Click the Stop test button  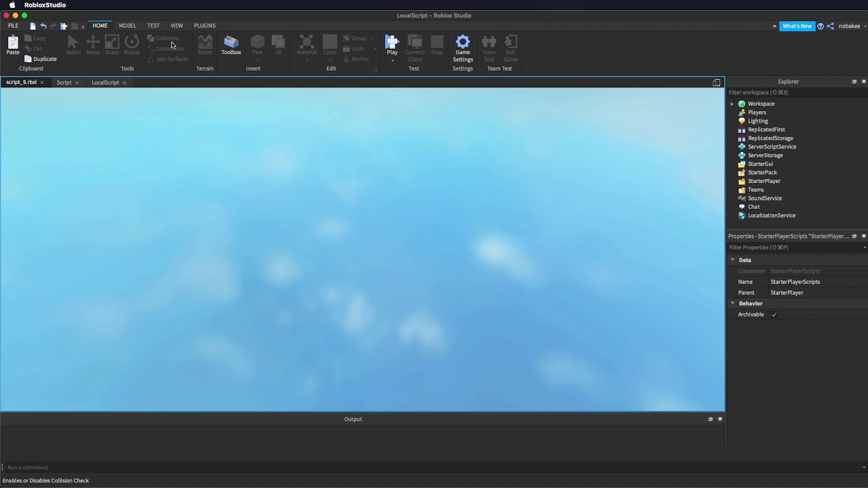(x=437, y=45)
